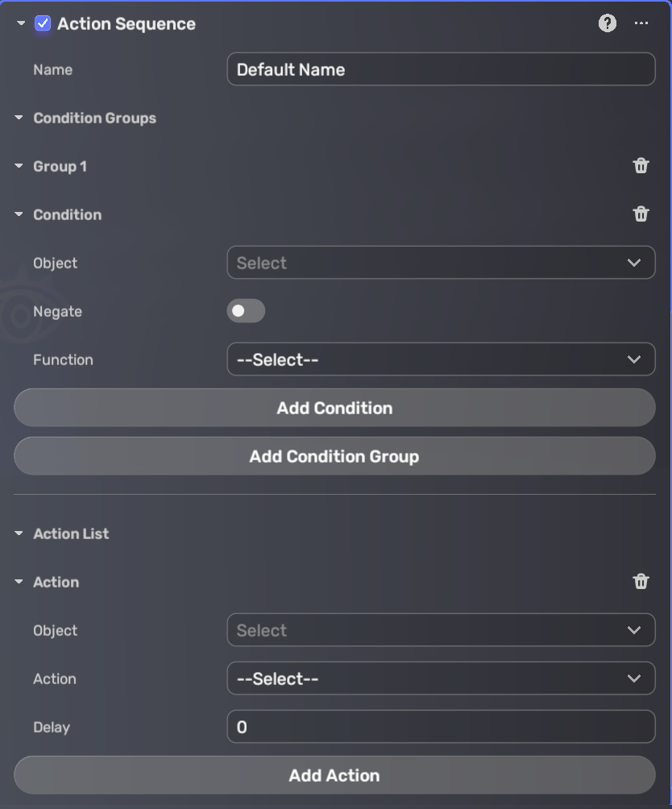672x809 pixels.
Task: Collapse the Condition section
Action: coord(19,214)
